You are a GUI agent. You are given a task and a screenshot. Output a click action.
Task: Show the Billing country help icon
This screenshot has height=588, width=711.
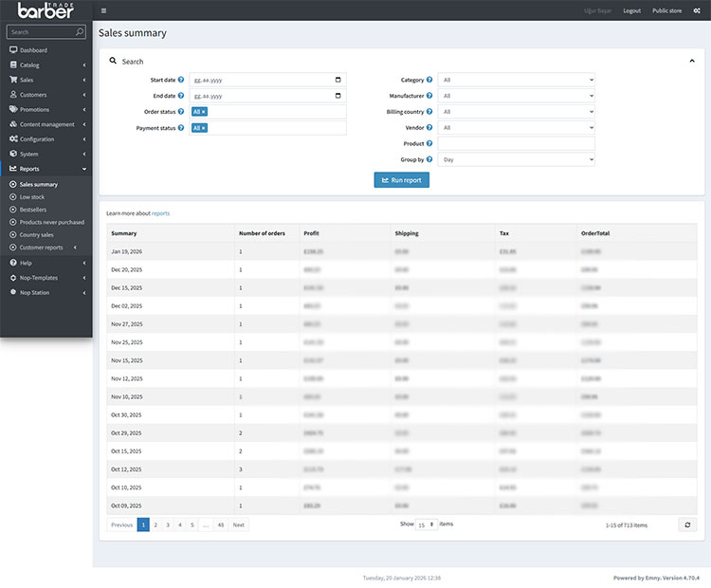[x=429, y=112]
